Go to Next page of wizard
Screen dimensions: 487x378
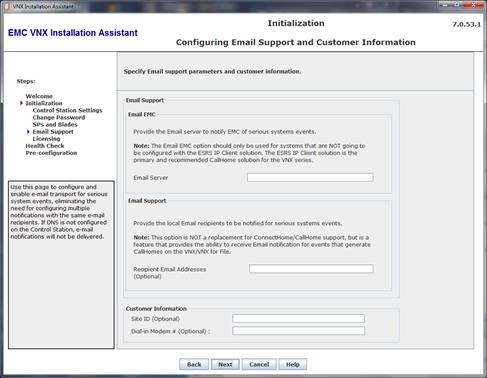click(x=225, y=364)
